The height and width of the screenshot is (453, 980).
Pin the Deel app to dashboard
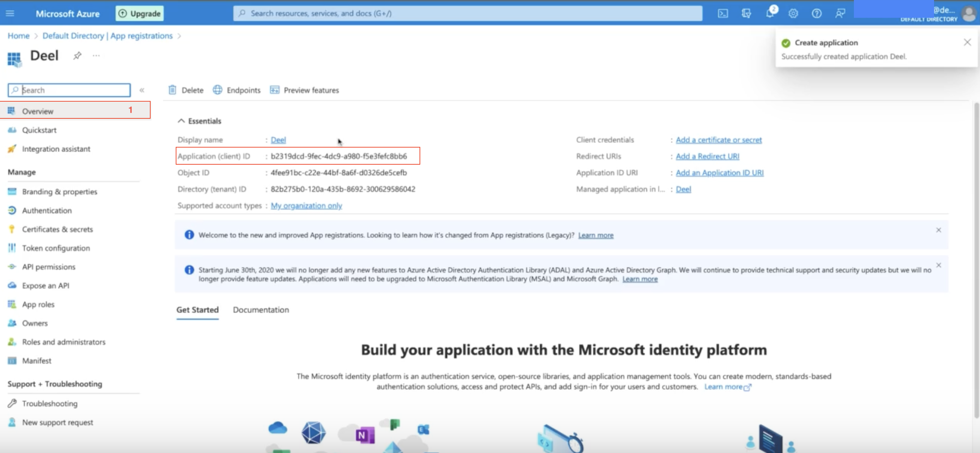[77, 56]
